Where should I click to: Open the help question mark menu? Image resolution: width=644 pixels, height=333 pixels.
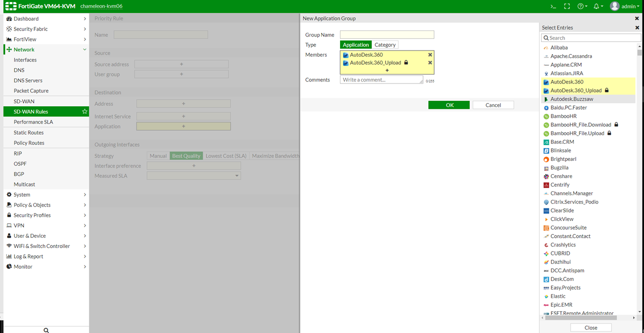coord(582,7)
